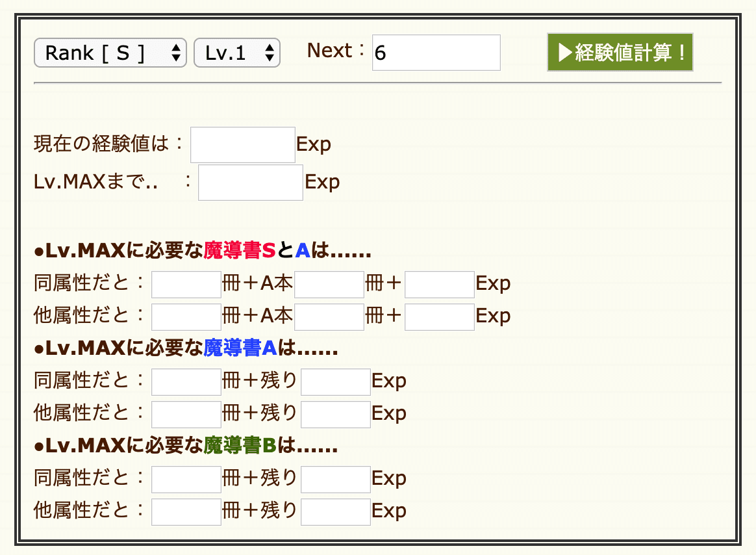Select the 残り Exp field in 魔導書A 他属性 row

(335, 414)
